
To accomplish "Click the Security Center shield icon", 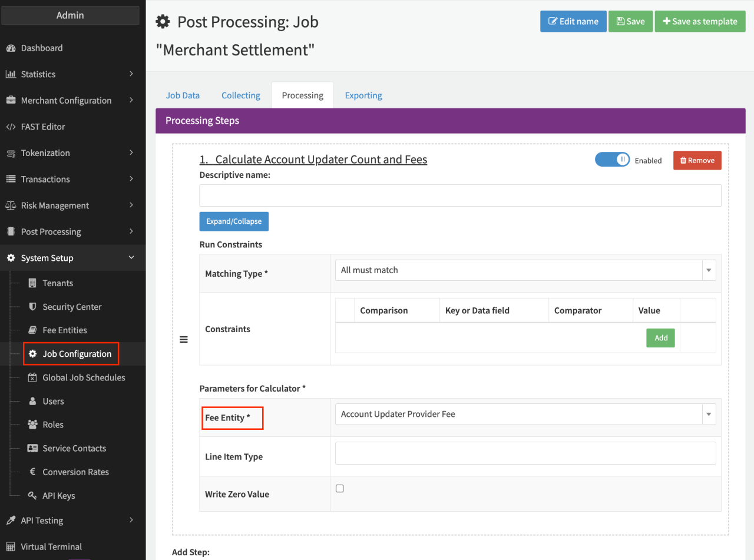I will pyautogui.click(x=32, y=307).
